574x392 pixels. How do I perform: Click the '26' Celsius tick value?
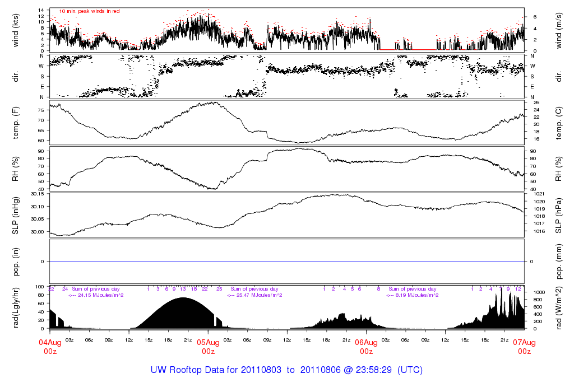tap(536, 102)
